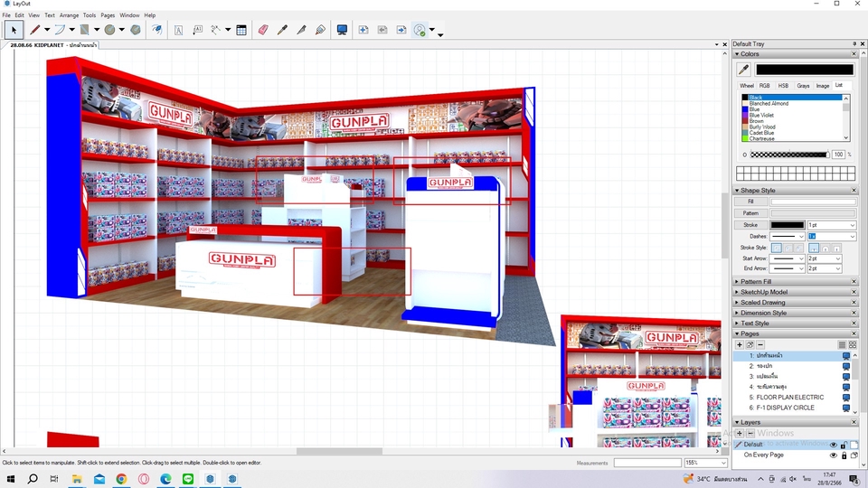Image resolution: width=868 pixels, height=488 pixels.
Task: Add a new page in Pages panel
Action: coord(740,344)
